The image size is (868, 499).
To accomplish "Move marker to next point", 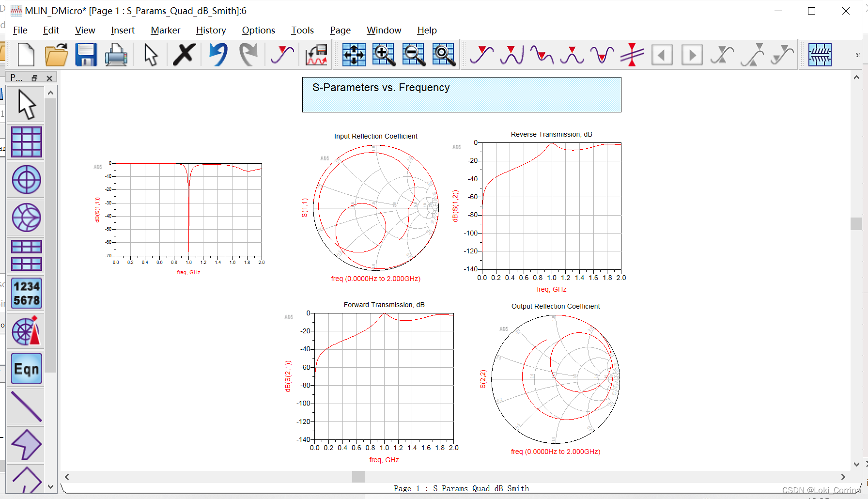I will [692, 55].
